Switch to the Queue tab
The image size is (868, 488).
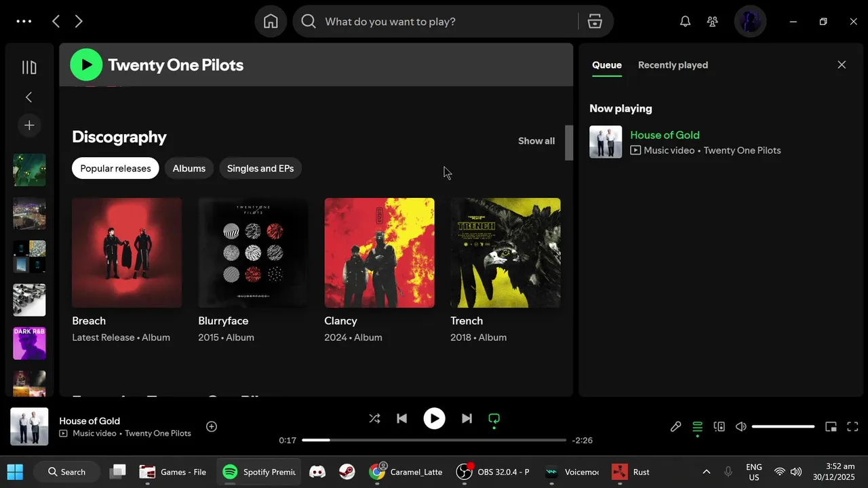(x=607, y=65)
